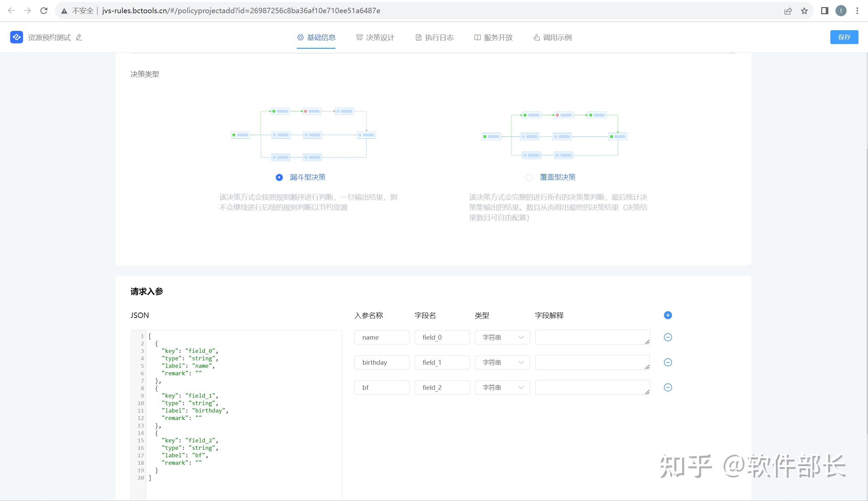
Task: Delete the birthday row using minus icon
Action: 668,362
